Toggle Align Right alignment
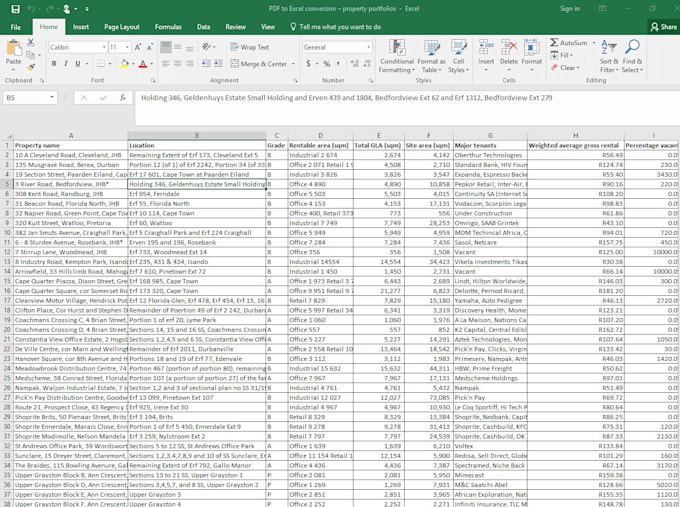 [190, 64]
